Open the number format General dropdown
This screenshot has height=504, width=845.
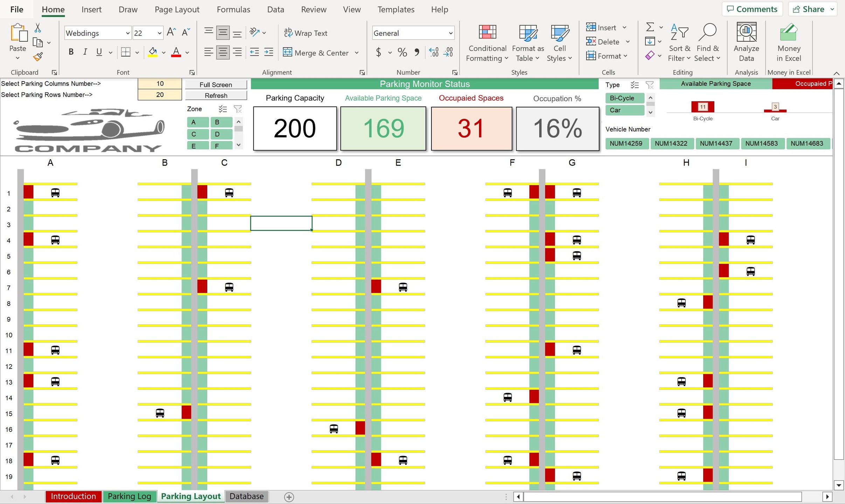click(x=450, y=33)
